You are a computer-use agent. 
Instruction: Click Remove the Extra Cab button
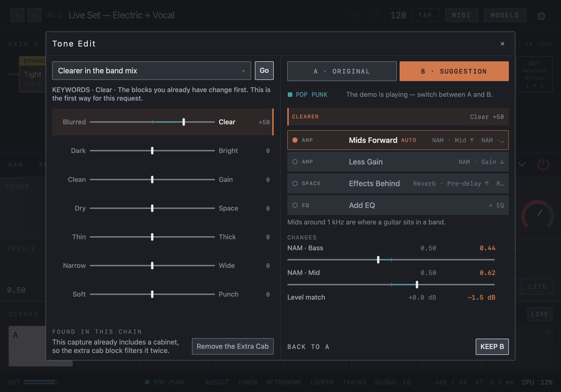232,346
